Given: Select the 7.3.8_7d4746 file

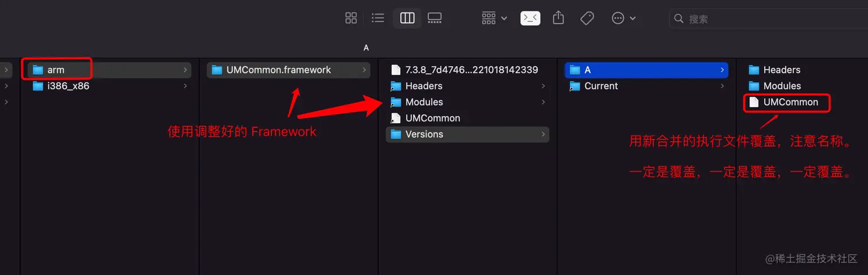Looking at the screenshot, I should click(468, 70).
